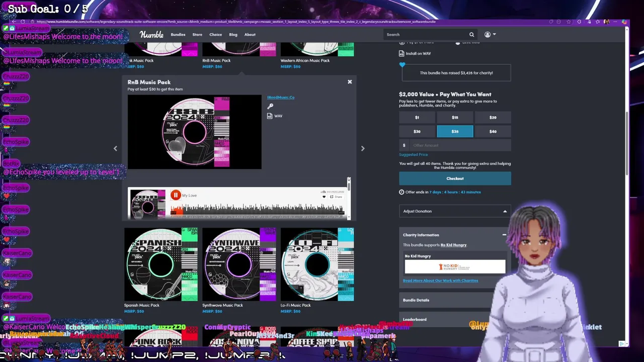The width and height of the screenshot is (644, 362).
Task: Open the Synthwave Music Pack thumbnail
Action: (239, 264)
